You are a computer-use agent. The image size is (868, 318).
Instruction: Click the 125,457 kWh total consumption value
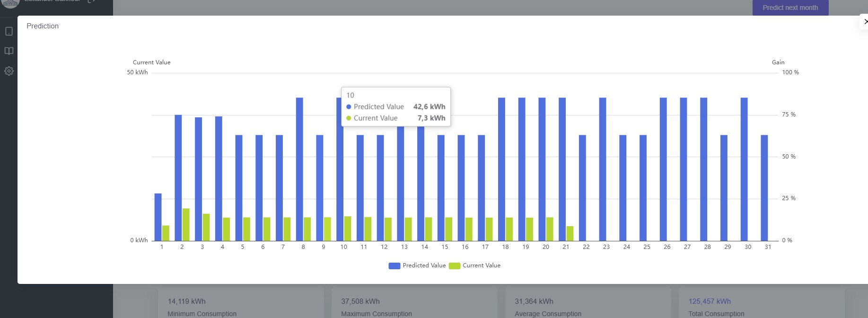(x=710, y=301)
